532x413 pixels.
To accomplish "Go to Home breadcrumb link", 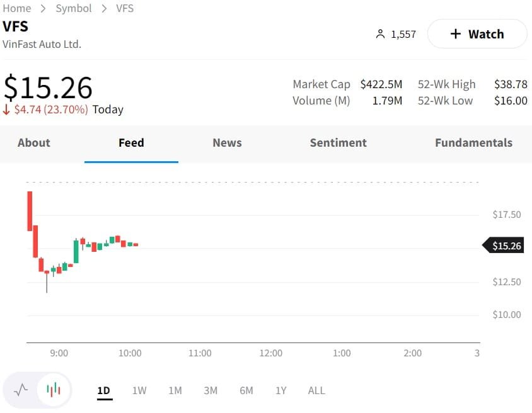I will [17, 8].
